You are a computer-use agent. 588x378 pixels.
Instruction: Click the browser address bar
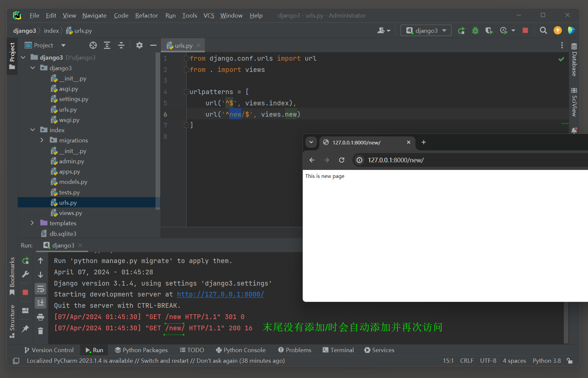point(470,160)
